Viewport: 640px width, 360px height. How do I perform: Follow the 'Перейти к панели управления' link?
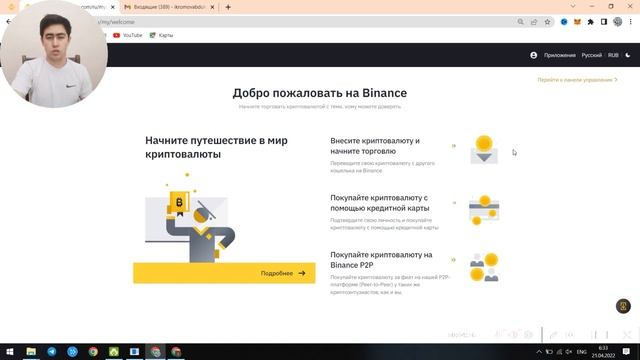point(577,80)
